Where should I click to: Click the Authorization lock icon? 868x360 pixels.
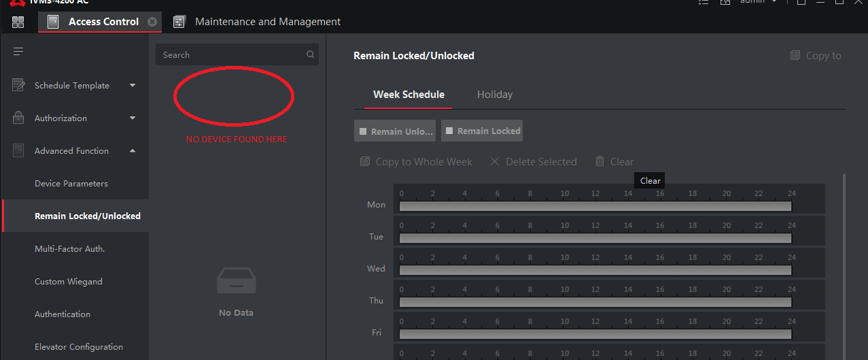(x=18, y=118)
